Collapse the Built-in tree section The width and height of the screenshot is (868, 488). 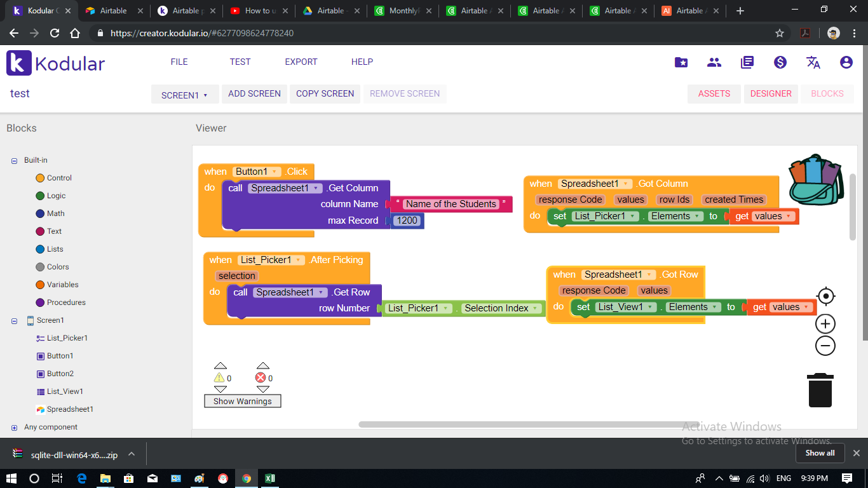point(14,161)
